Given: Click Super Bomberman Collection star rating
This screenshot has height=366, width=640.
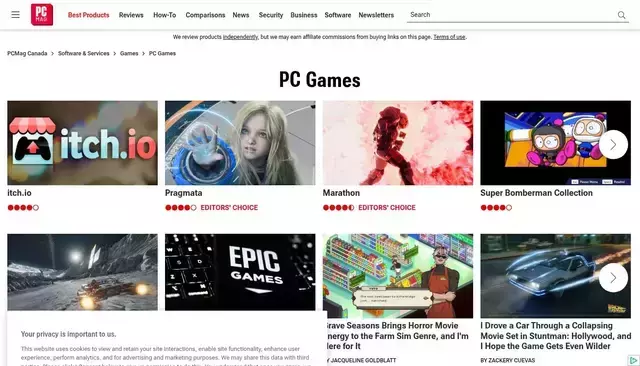Looking at the screenshot, I should (496, 208).
